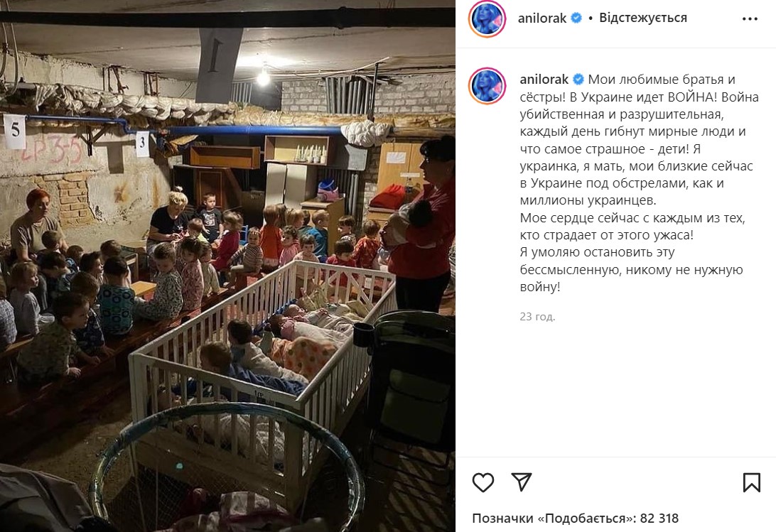Like the post with the heart icon
This screenshot has height=532, width=776.
click(483, 482)
